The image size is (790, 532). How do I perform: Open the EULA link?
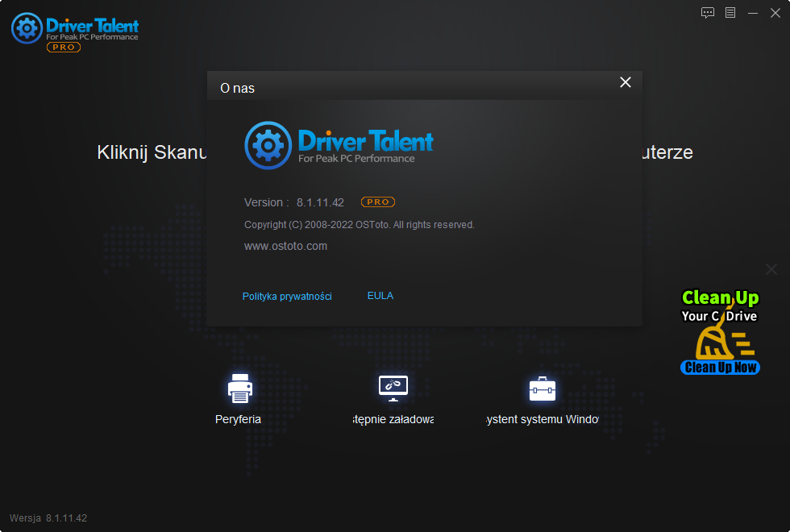pos(380,296)
